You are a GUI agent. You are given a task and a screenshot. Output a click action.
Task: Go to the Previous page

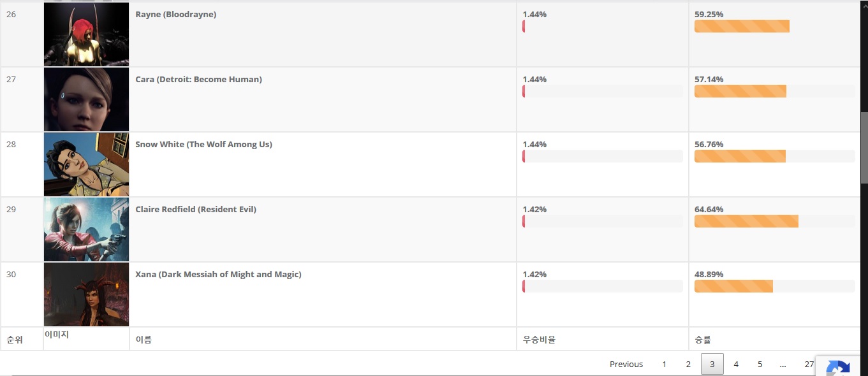point(626,364)
